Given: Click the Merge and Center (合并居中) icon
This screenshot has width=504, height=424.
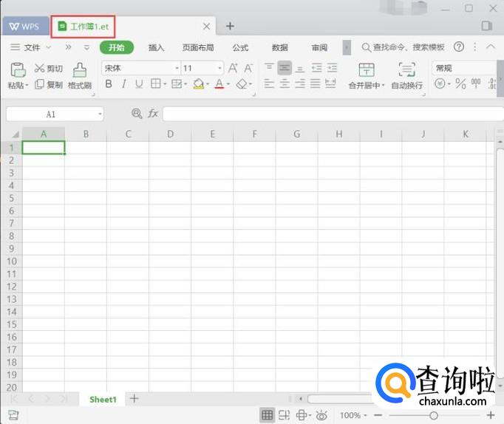Looking at the screenshot, I should click(367, 70).
